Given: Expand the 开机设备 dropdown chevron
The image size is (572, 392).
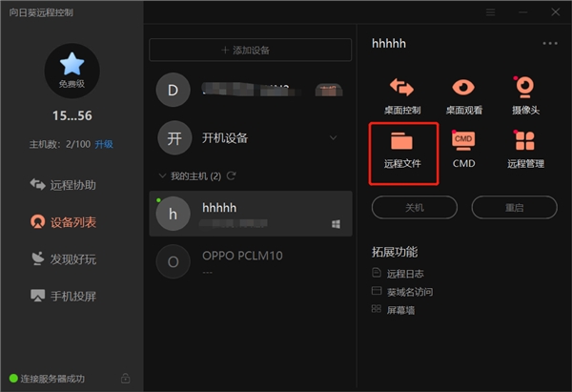Looking at the screenshot, I should click(333, 138).
